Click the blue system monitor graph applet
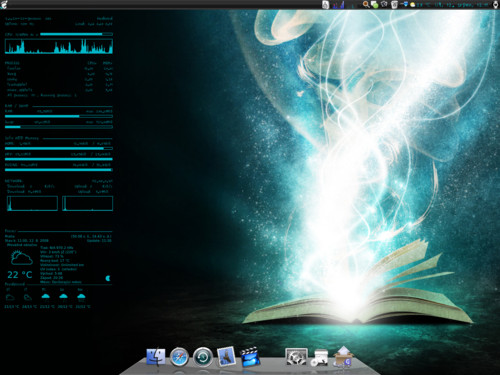This screenshot has height=375, width=500. pyautogui.click(x=338, y=5)
